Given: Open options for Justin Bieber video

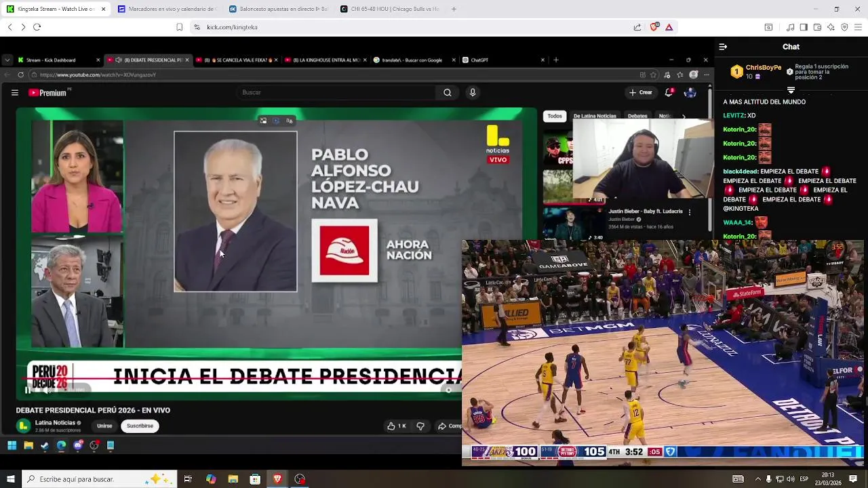Looking at the screenshot, I should (690, 212).
